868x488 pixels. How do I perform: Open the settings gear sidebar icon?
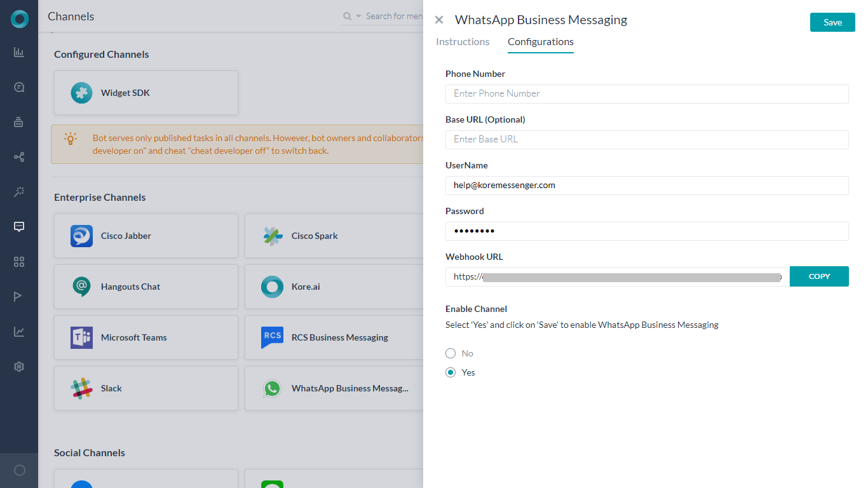(x=19, y=367)
